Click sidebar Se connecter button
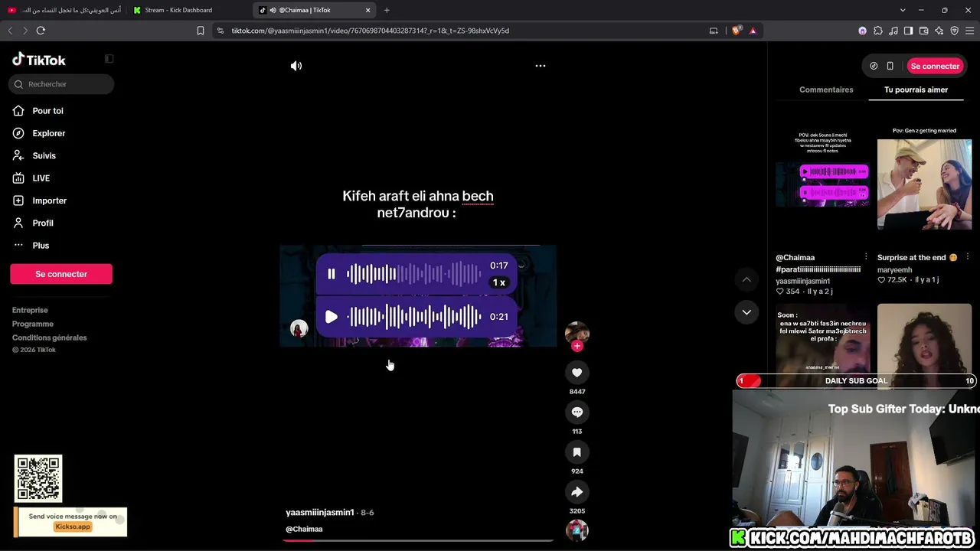 click(61, 274)
